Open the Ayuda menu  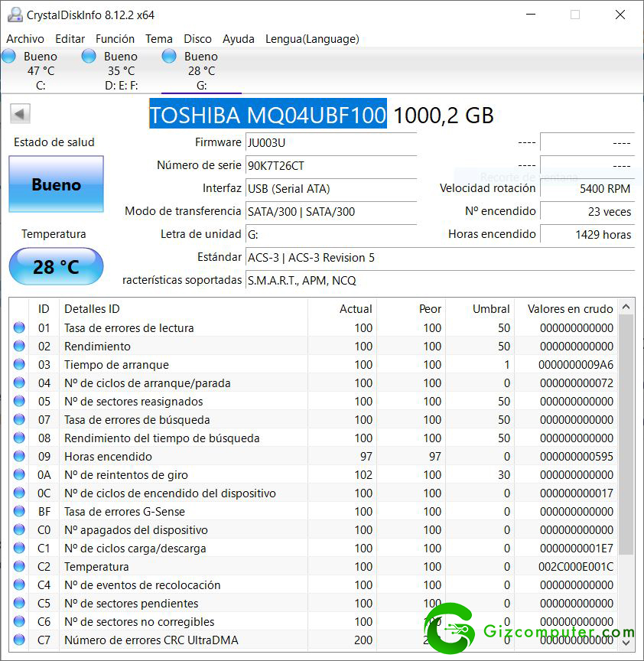coord(238,39)
